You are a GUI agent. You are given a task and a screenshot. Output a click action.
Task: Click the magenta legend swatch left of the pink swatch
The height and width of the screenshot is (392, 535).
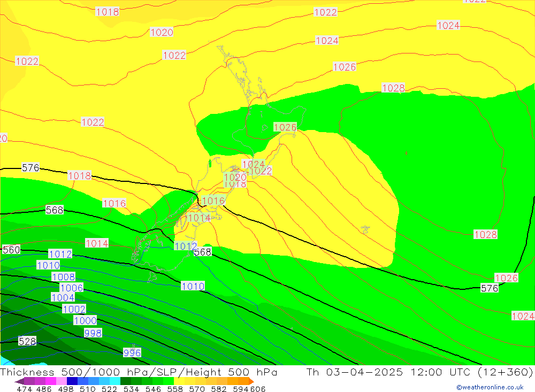point(51,381)
